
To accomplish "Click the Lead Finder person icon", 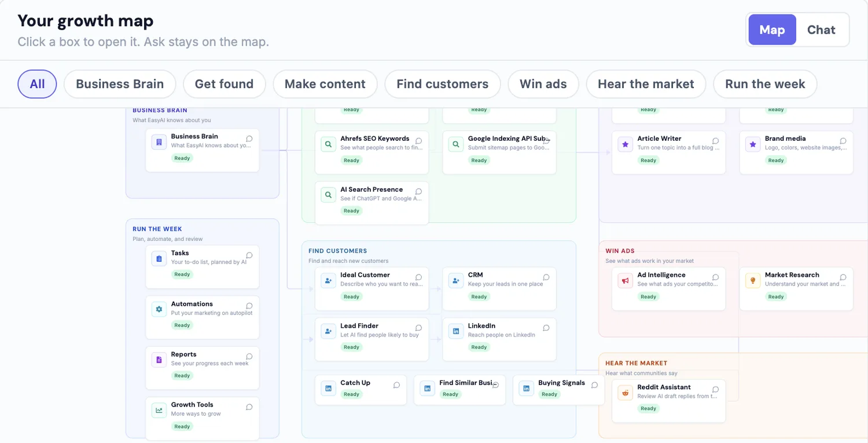I will coord(328,332).
